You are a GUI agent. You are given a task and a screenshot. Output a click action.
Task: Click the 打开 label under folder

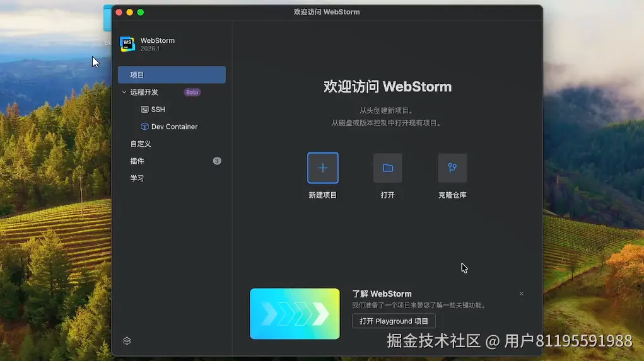(x=388, y=195)
